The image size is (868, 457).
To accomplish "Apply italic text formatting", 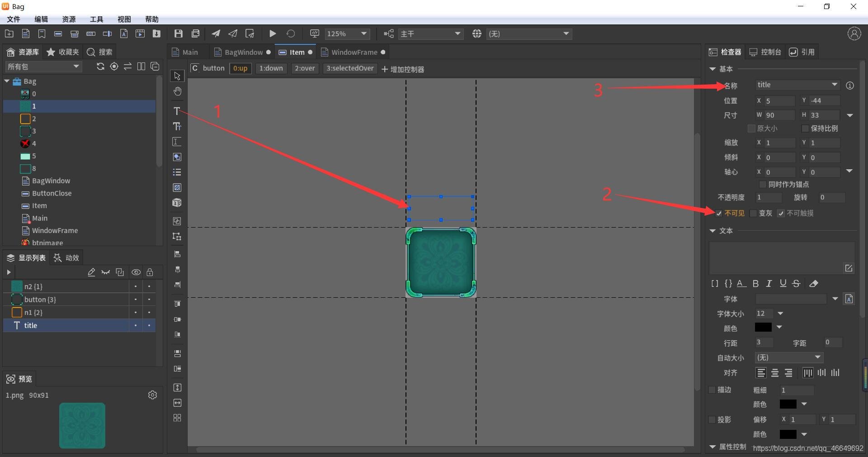I will (769, 284).
